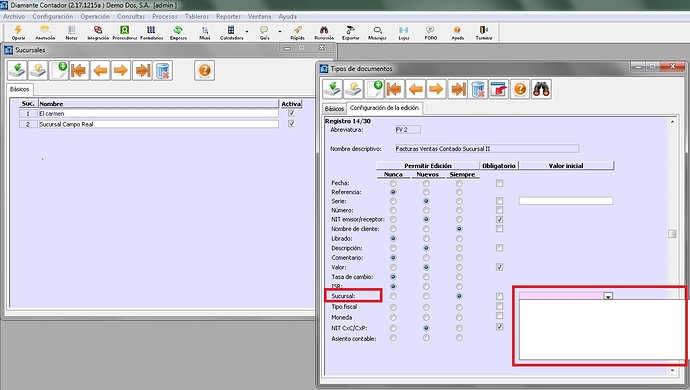Image resolution: width=690 pixels, height=390 pixels.
Task: Go to previous record in Tipos de documentos
Action: tap(415, 89)
